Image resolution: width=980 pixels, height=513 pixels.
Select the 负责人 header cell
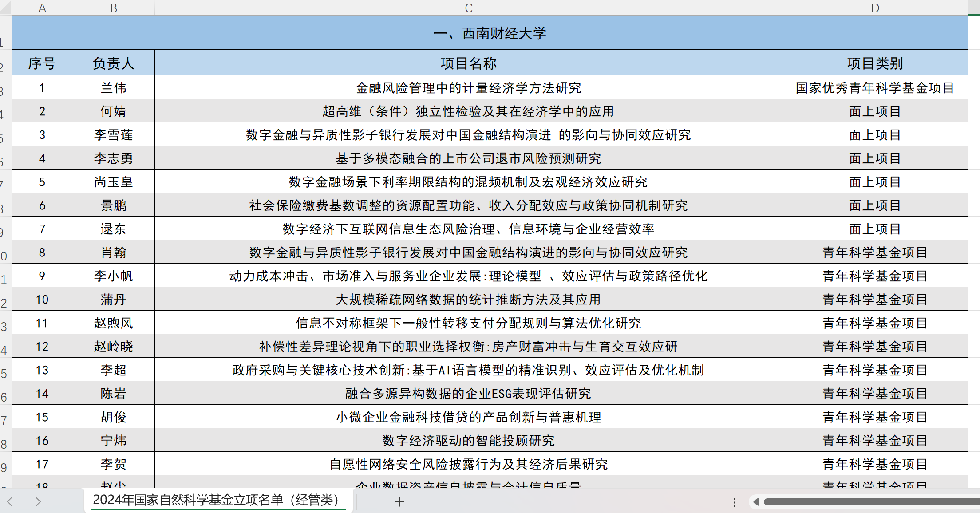tap(114, 63)
